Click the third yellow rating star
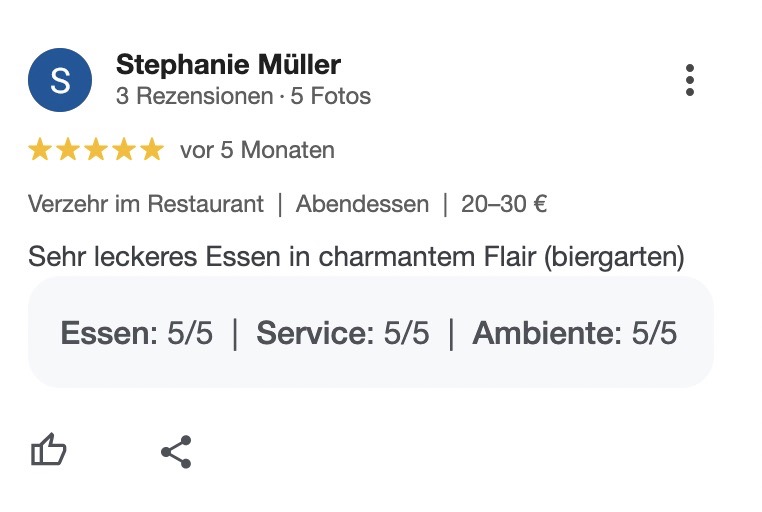The width and height of the screenshot is (762, 512). click(x=96, y=149)
